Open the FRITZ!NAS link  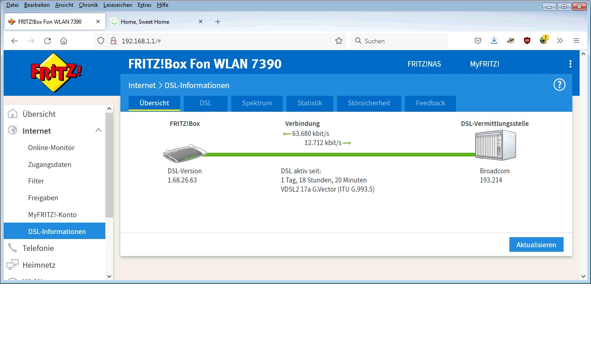pos(424,64)
